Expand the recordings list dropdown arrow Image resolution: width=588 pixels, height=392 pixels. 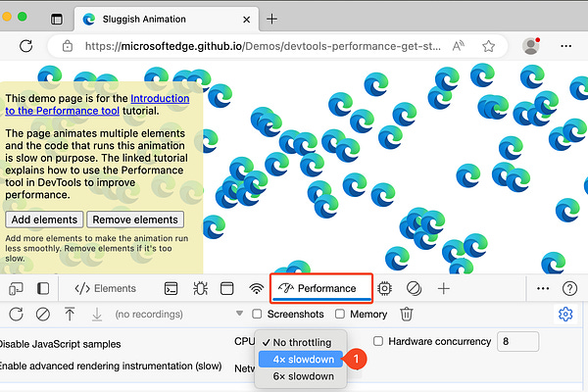pos(239,314)
